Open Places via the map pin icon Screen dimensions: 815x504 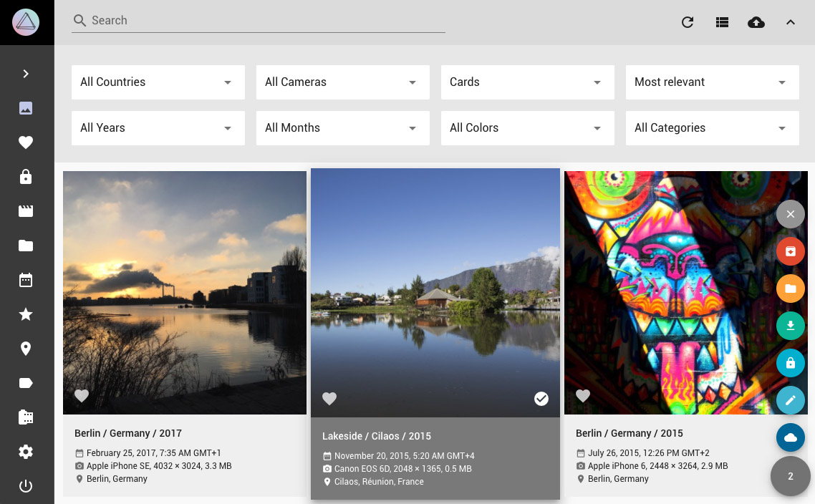click(x=26, y=349)
